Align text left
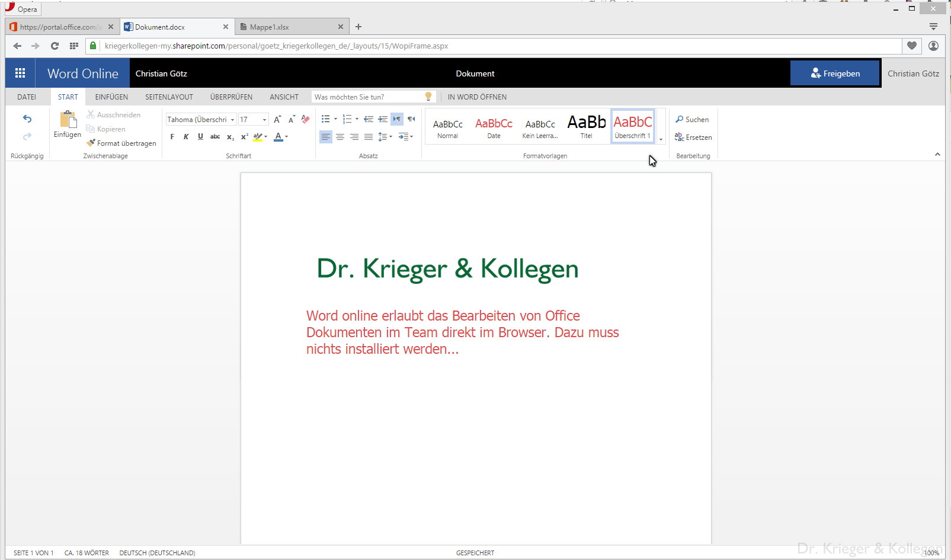The height and width of the screenshot is (560, 951). tap(326, 137)
